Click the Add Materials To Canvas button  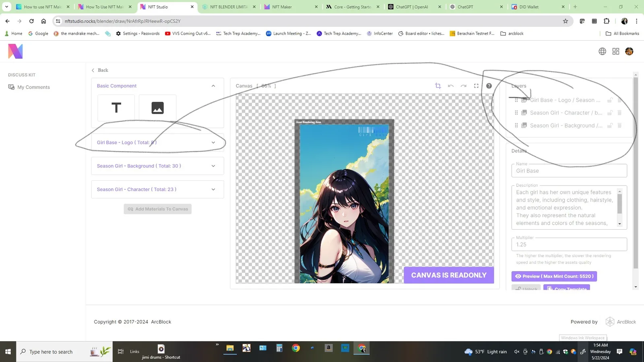click(158, 209)
